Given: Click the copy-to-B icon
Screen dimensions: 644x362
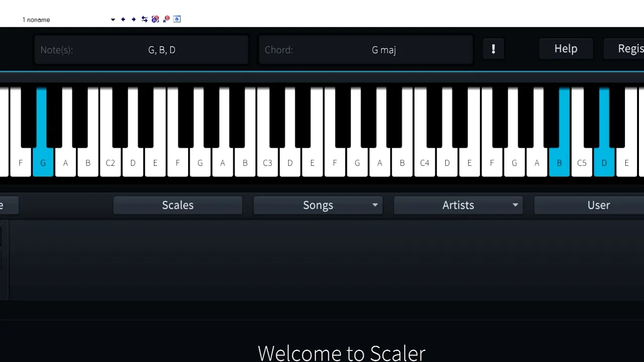Looking at the screenshot, I should pos(166,19).
